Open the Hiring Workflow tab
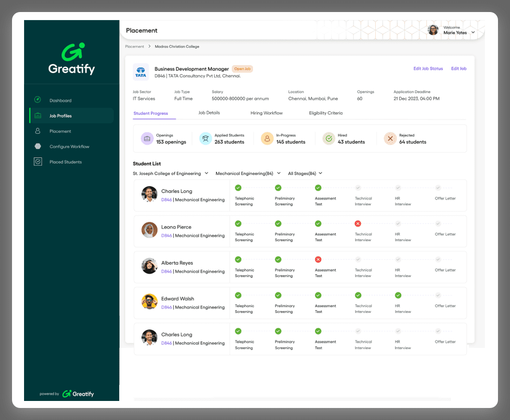This screenshot has width=510, height=420. click(267, 113)
